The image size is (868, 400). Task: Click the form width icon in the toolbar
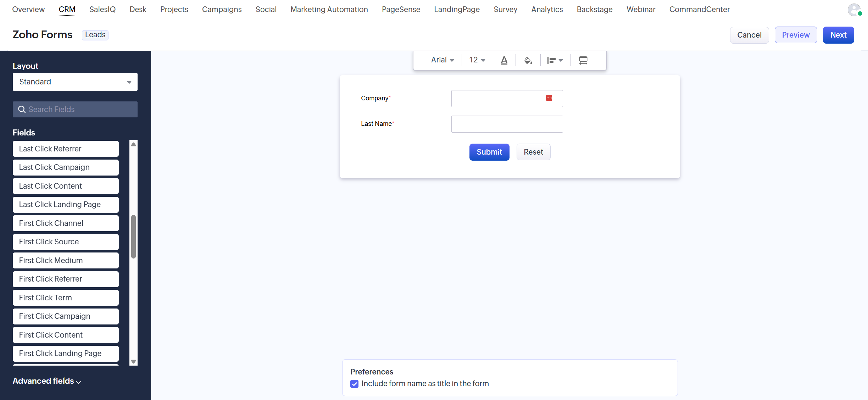point(583,60)
